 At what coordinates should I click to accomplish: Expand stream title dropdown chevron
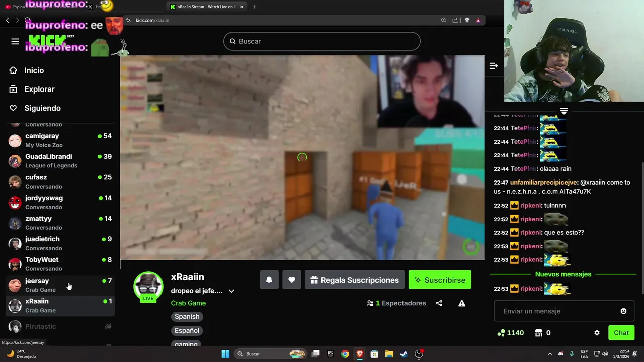231,291
